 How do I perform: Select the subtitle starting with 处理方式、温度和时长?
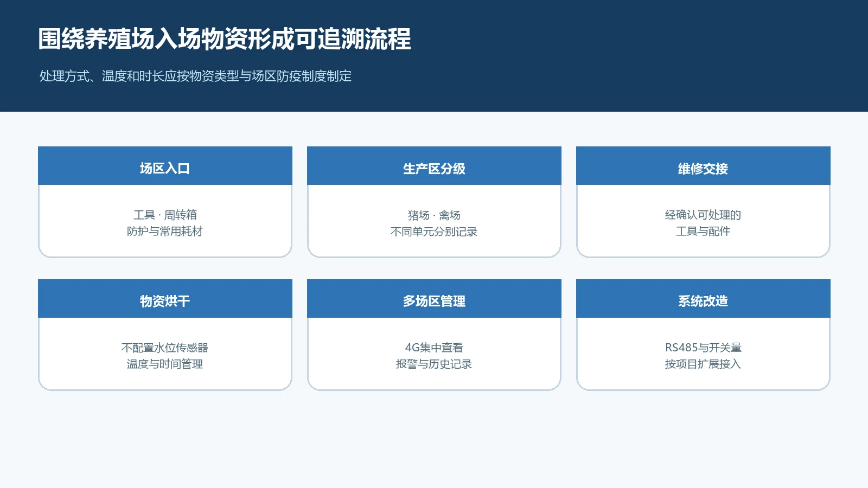coord(195,76)
